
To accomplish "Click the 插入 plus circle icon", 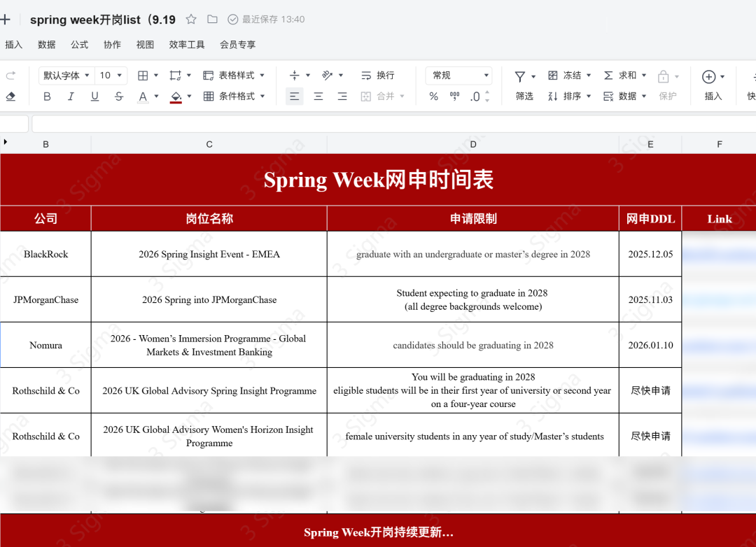I will [x=708, y=77].
